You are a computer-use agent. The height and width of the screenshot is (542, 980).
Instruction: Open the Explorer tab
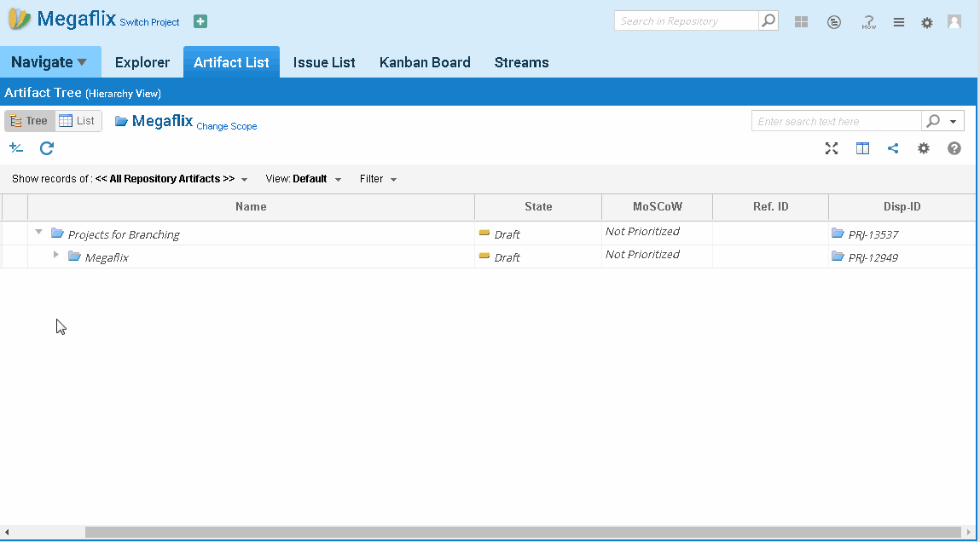click(x=142, y=62)
